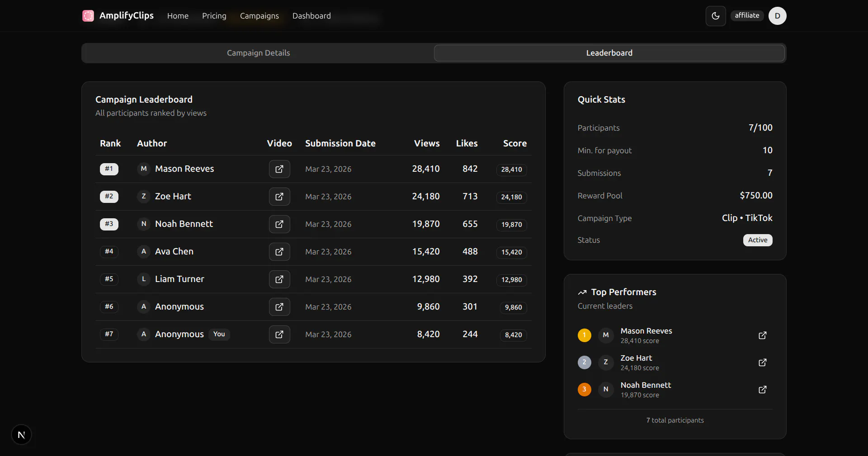This screenshot has width=868, height=456.
Task: Click Noah Bennett name in Top Performers
Action: 646,385
